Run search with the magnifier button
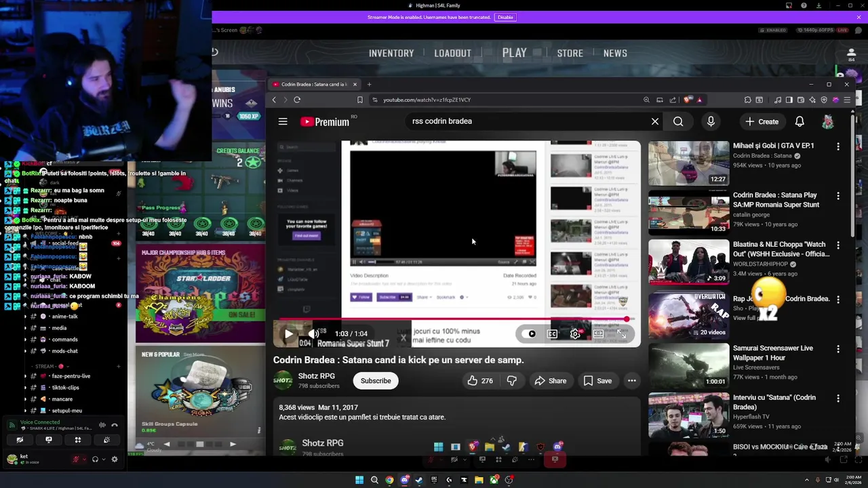This screenshot has height=488, width=868. tap(678, 121)
